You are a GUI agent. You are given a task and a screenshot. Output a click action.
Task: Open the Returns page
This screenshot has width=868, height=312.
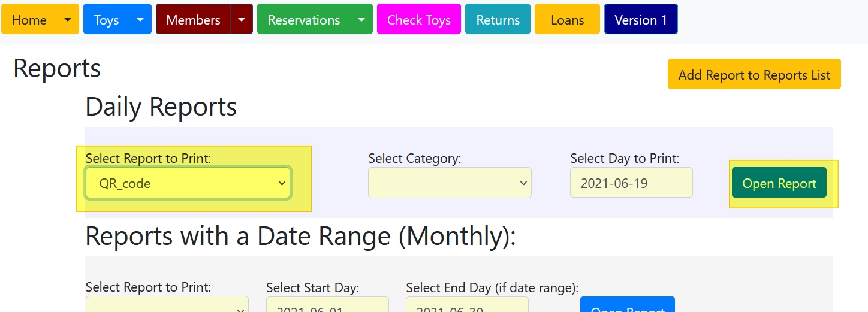pyautogui.click(x=498, y=20)
